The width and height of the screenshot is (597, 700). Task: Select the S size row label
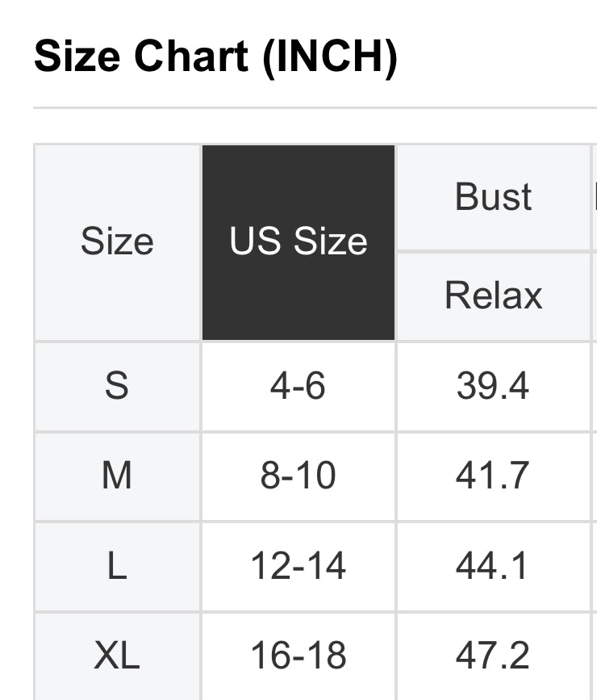117,386
